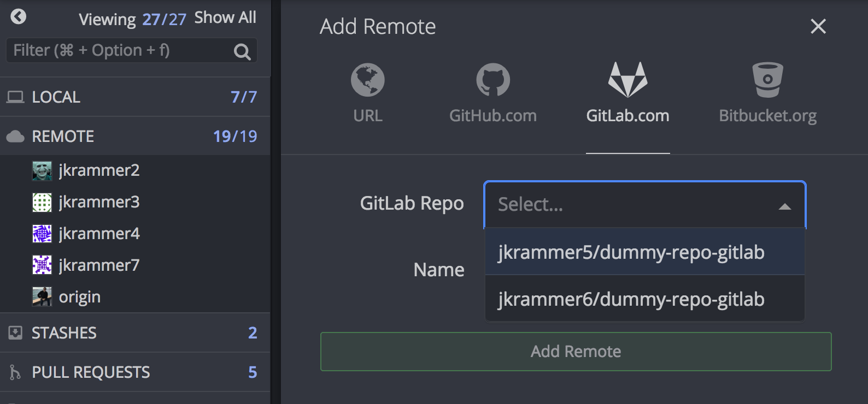Click the back arrow icon in sidebar
Image resolution: width=868 pixels, height=404 pixels.
(x=18, y=17)
